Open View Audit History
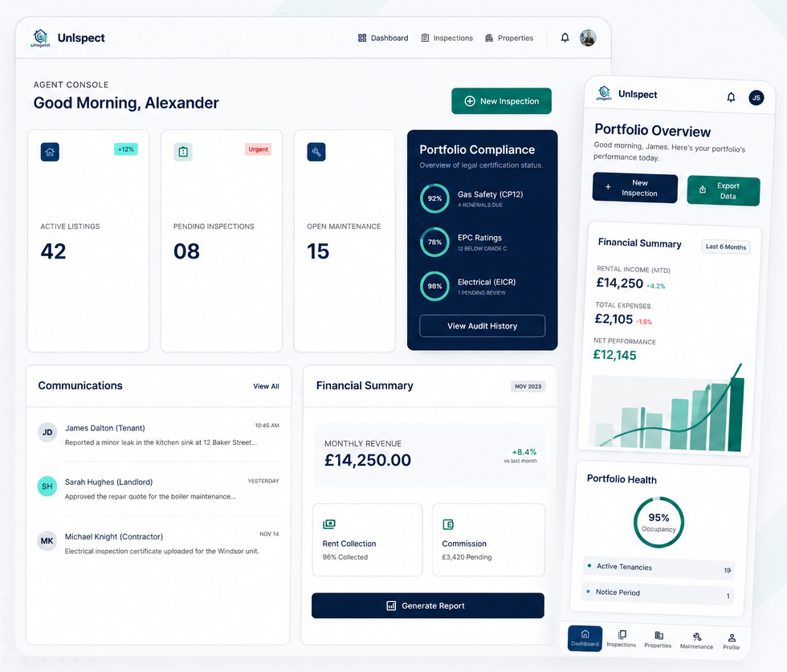 483,326
